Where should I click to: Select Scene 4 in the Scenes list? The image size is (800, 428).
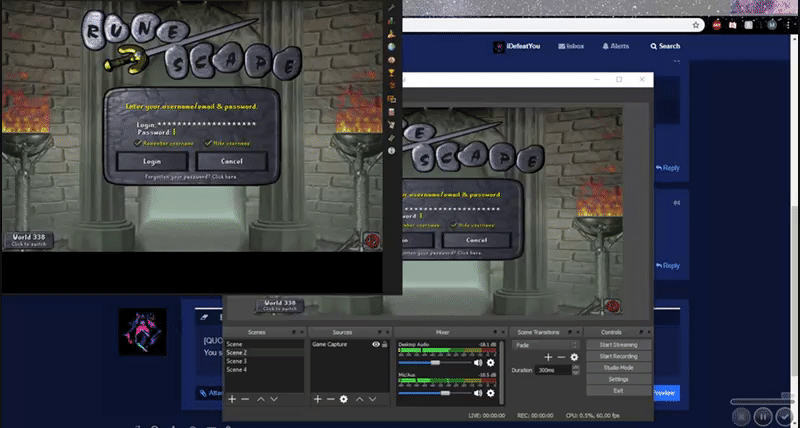coord(264,370)
